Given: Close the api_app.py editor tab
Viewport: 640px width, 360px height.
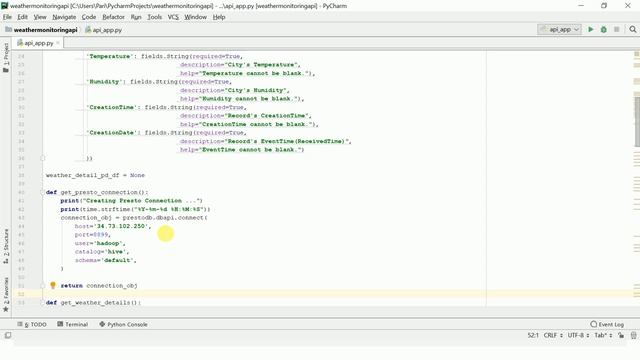Looking at the screenshot, I should [x=58, y=43].
